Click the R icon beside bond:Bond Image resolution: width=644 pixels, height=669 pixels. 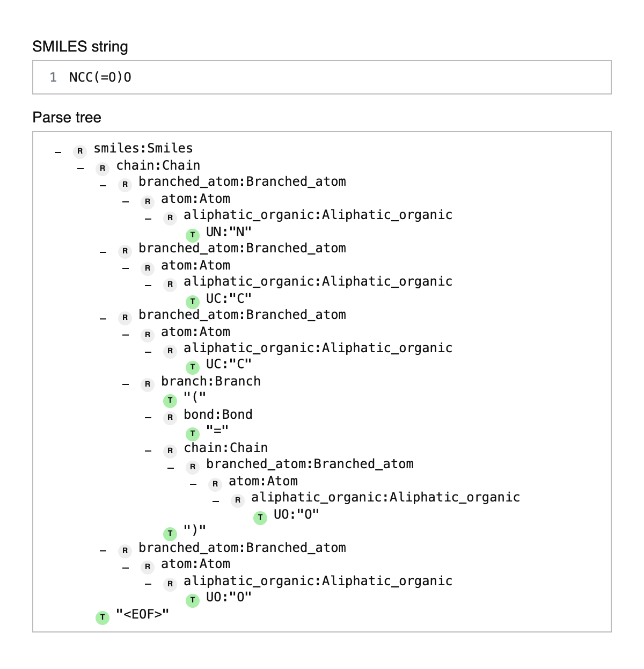(170, 418)
